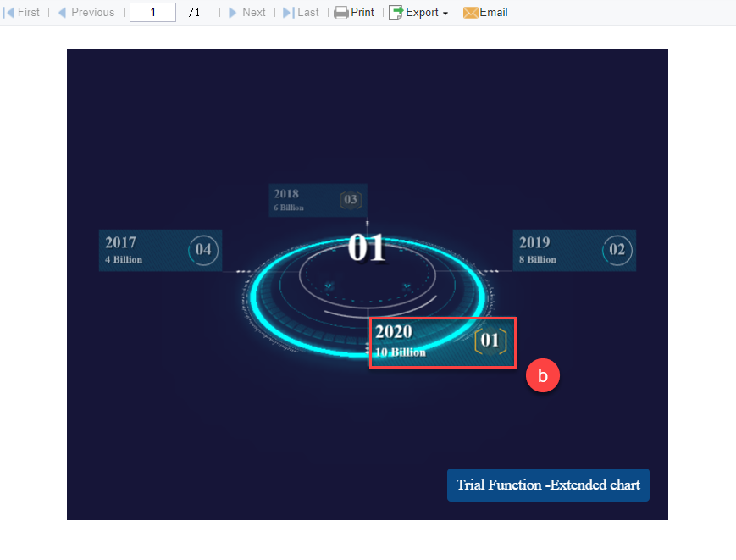
Task: Click the Next page triangle icon
Action: coord(232,12)
